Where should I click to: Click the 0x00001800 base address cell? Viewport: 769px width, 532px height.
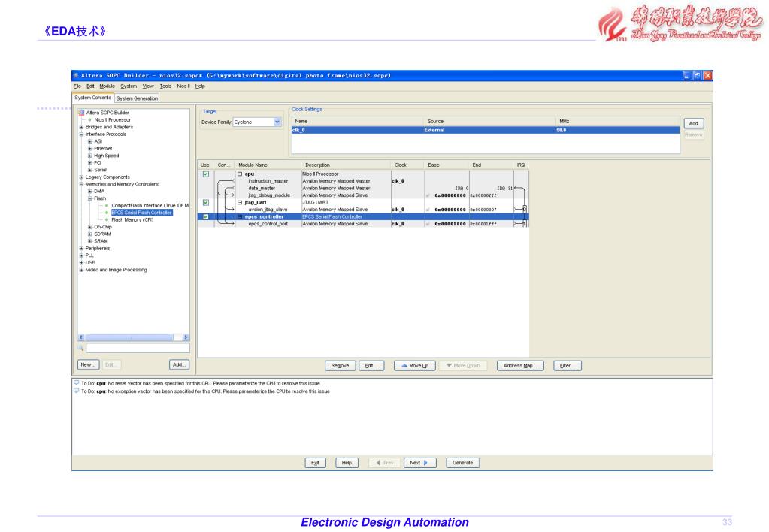(450, 224)
